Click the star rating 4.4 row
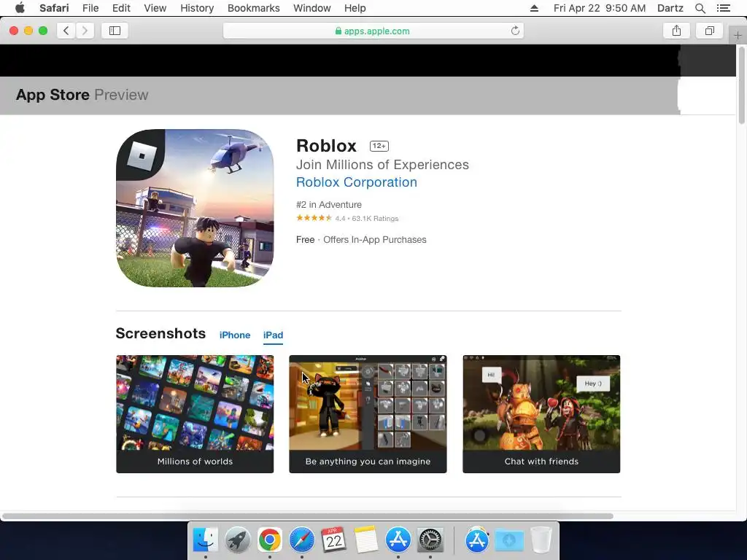 [347, 219]
